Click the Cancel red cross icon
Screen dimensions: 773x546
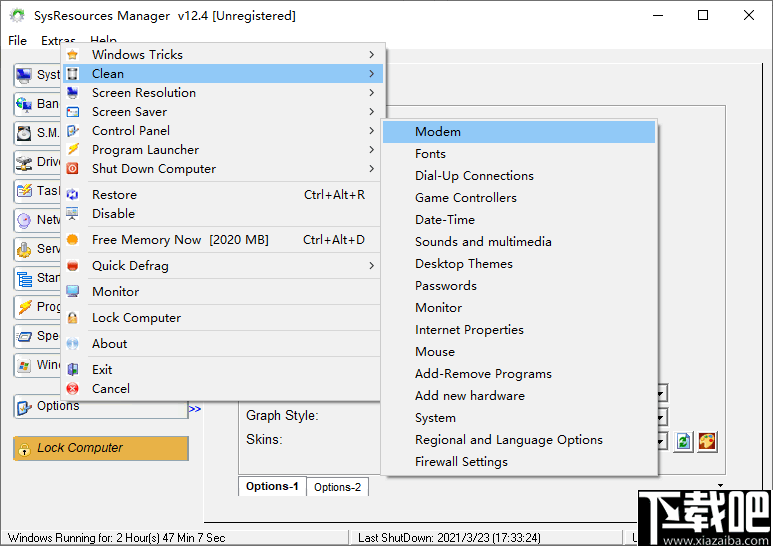[x=72, y=389]
